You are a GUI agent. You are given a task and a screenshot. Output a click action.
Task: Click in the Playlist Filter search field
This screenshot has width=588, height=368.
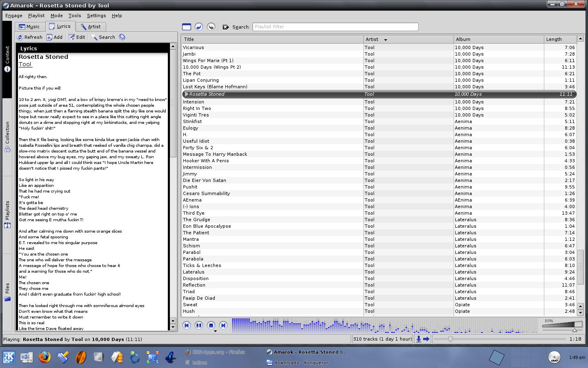(335, 27)
